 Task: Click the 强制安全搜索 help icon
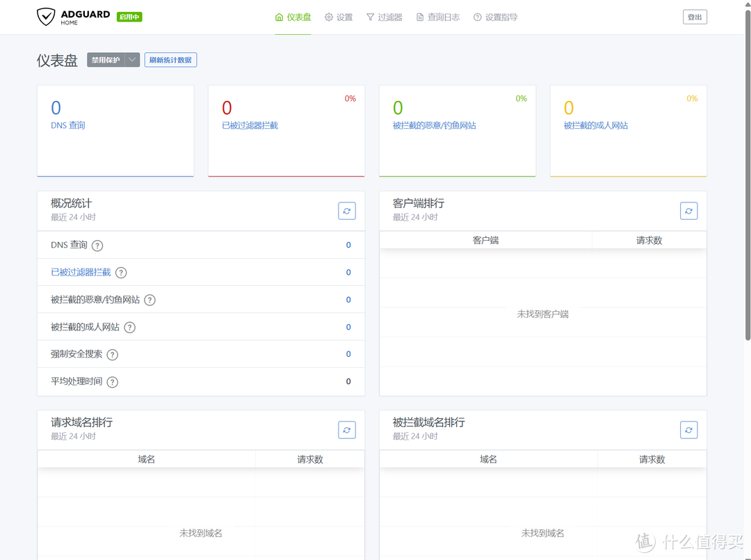113,354
